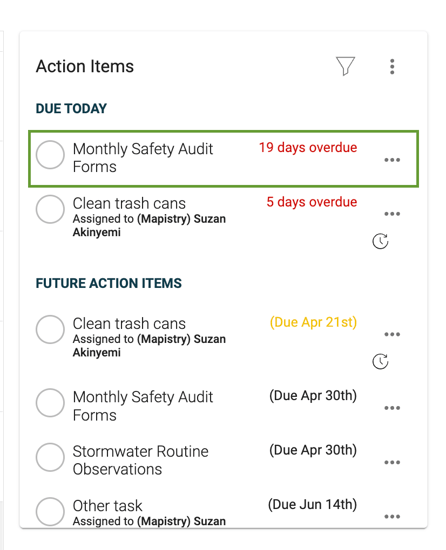Image resolution: width=446 pixels, height=550 pixels.
Task: Open options for Clean trash cans due Apr 21st
Action: (392, 334)
